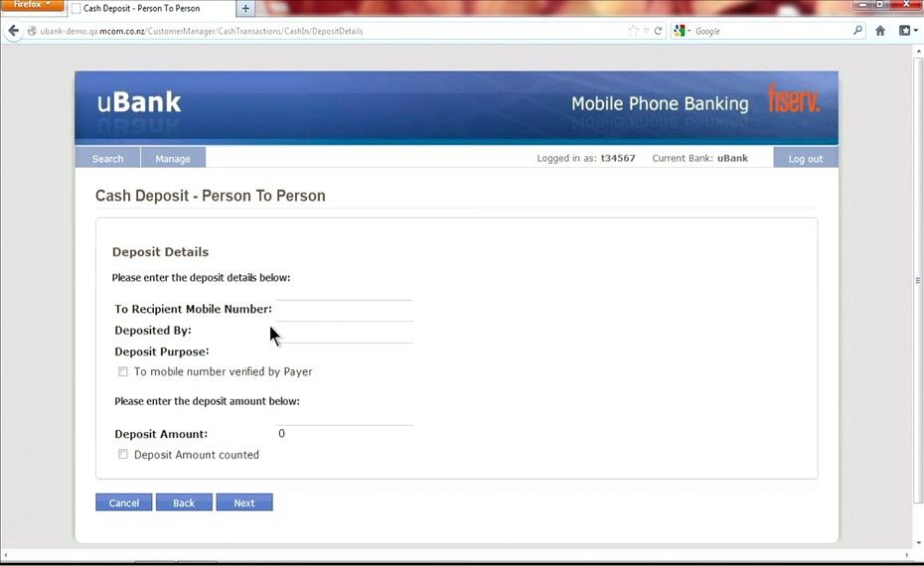Click the browser back arrow button

14,31
